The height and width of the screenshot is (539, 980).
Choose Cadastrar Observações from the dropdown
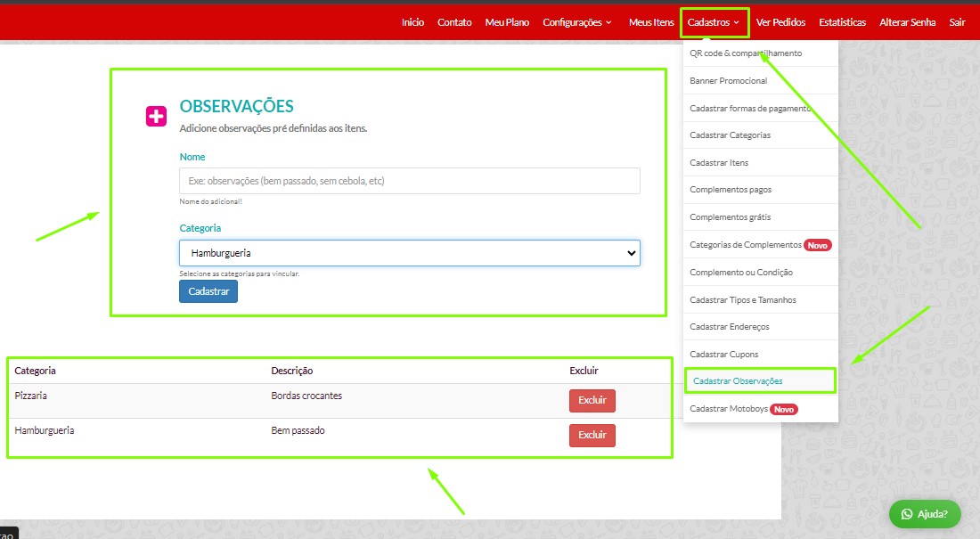tap(738, 381)
